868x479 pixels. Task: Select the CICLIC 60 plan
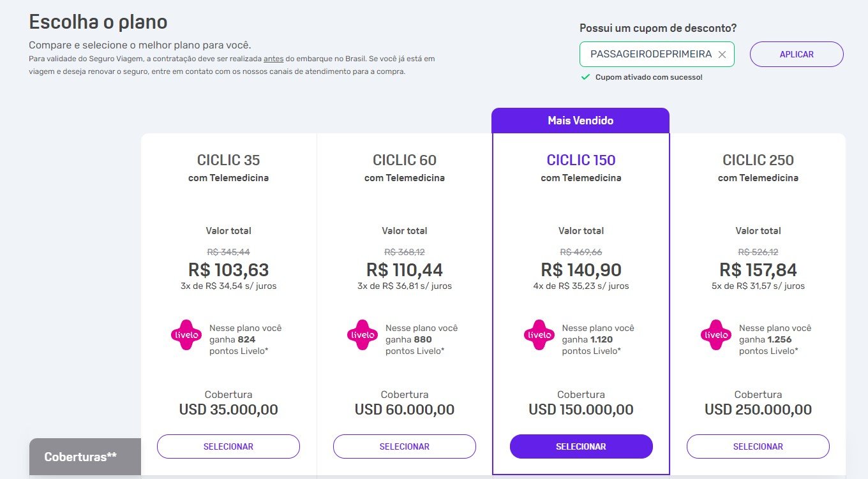tap(405, 446)
